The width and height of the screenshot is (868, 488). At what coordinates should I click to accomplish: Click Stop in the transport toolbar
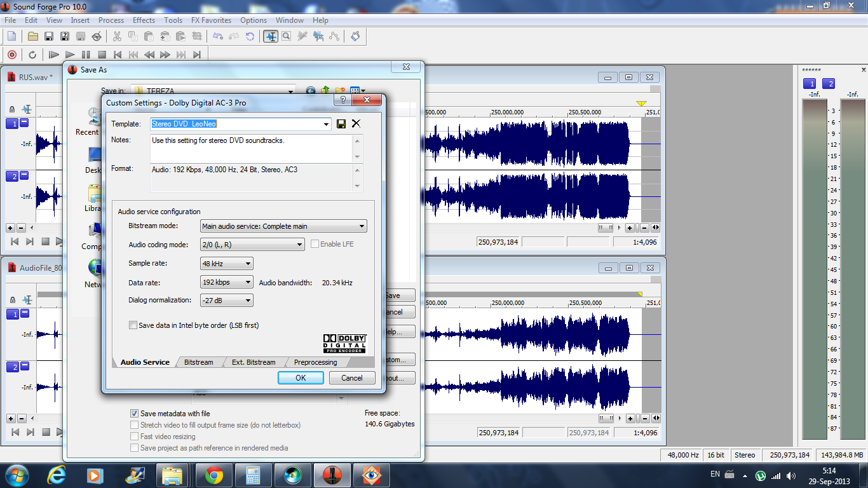pos(102,55)
